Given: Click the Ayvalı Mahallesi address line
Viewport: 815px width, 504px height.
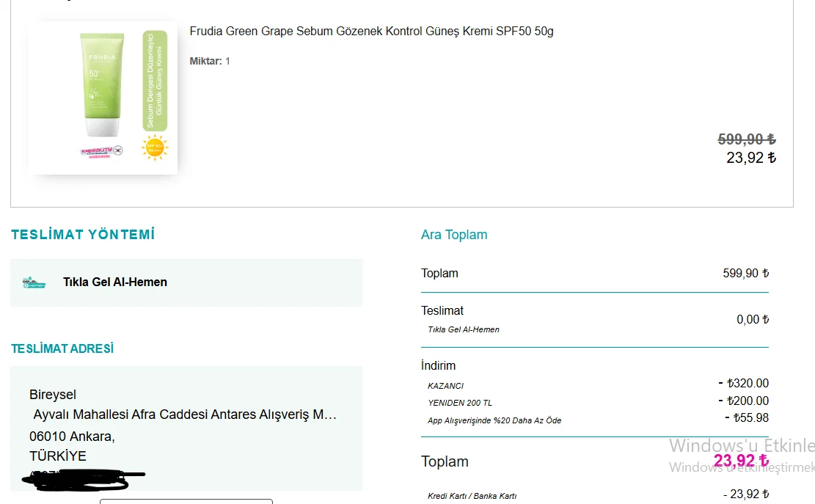Looking at the screenshot, I should 185,414.
